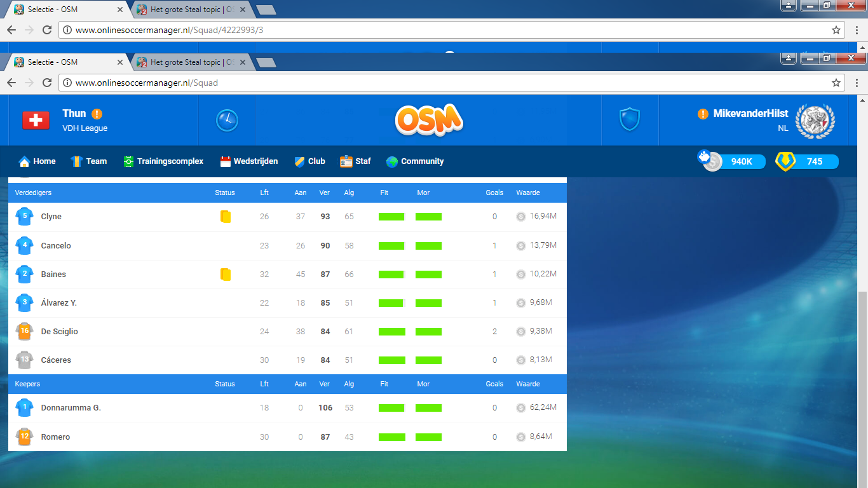
Task: Click the yellow Boss Coins icon
Action: [x=785, y=161]
